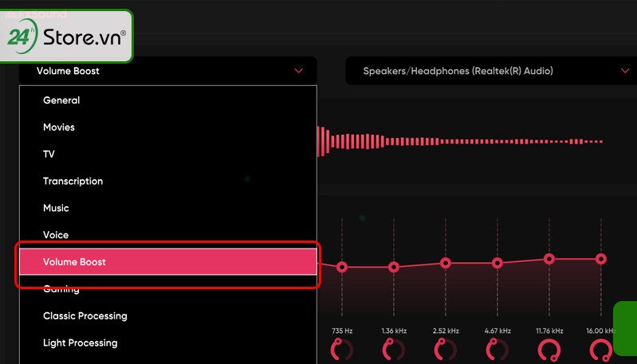This screenshot has height=364, width=637.
Task: Choose the Classic Processing preset
Action: click(167, 315)
